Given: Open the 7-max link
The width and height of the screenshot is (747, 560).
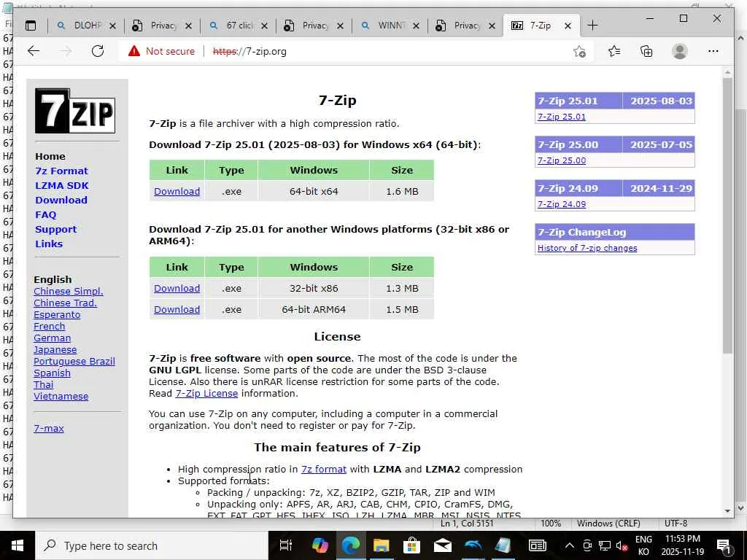Looking at the screenshot, I should tap(49, 429).
